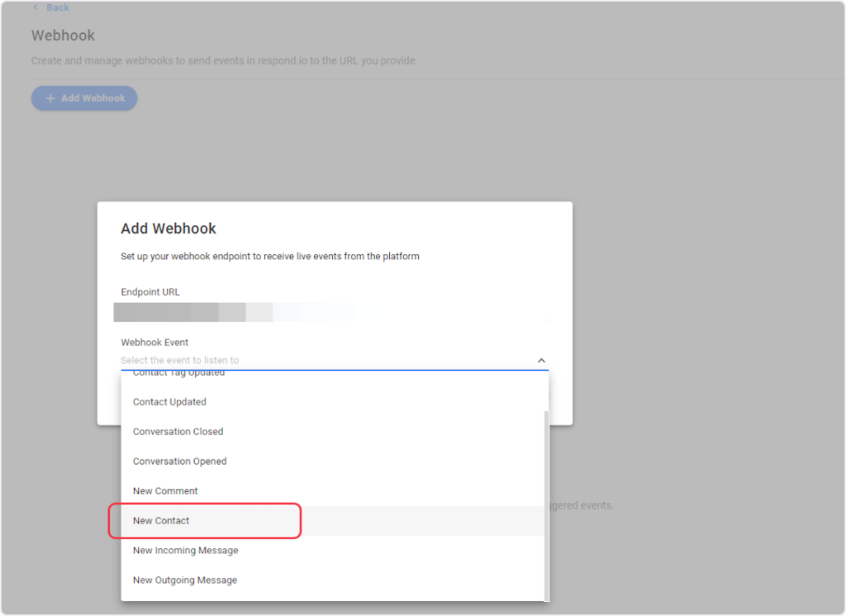Select the Conversation Closed event

[178, 432]
